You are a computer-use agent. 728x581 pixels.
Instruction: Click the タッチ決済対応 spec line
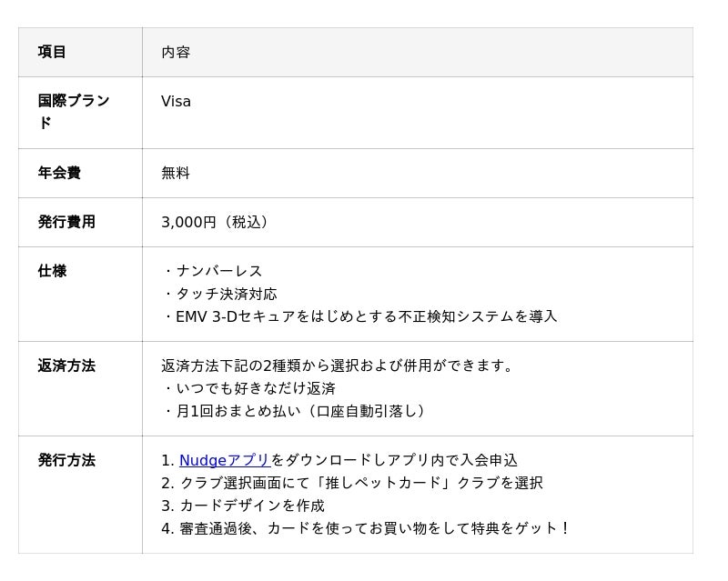click(x=221, y=294)
